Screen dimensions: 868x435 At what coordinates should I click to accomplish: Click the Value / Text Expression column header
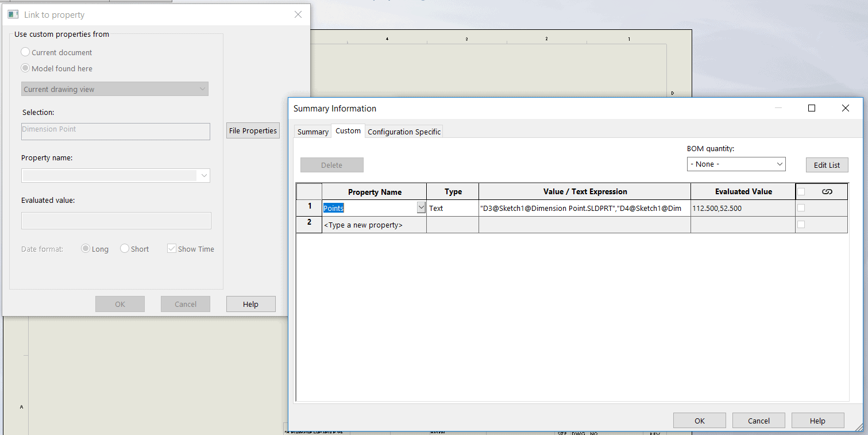(584, 192)
